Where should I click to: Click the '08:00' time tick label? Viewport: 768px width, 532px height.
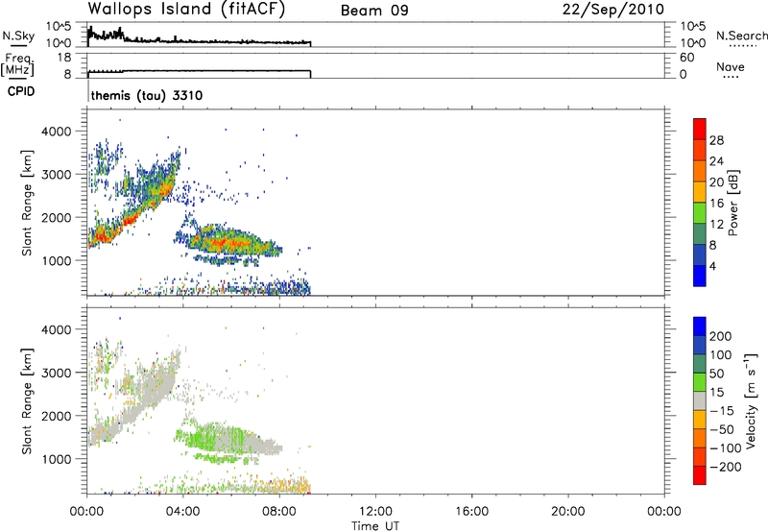(279, 512)
